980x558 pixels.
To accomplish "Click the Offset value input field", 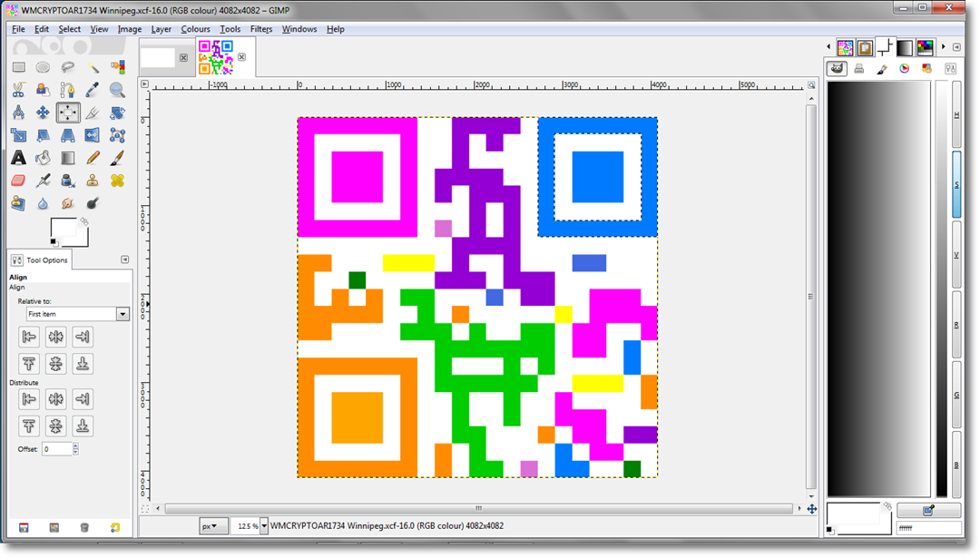I will 57,448.
